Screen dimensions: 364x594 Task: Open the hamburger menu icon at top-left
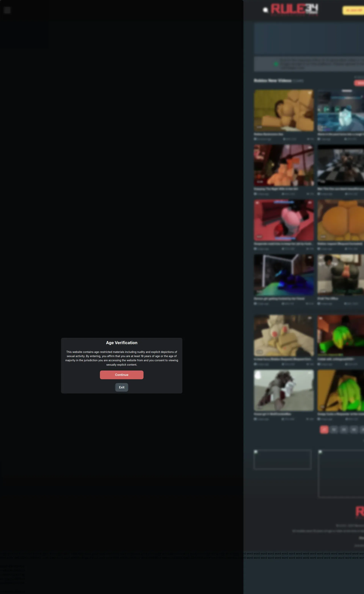click(x=7, y=10)
